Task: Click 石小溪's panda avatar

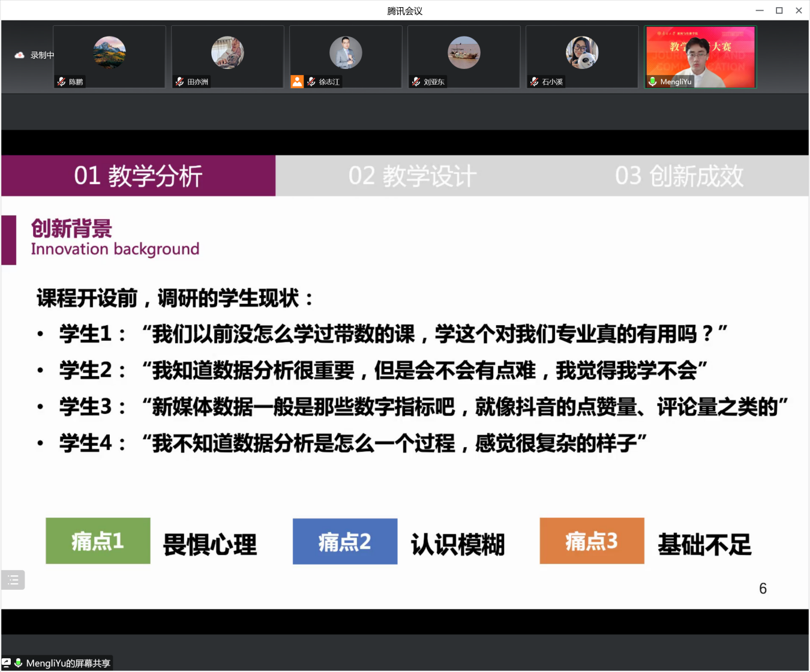Action: click(x=582, y=53)
